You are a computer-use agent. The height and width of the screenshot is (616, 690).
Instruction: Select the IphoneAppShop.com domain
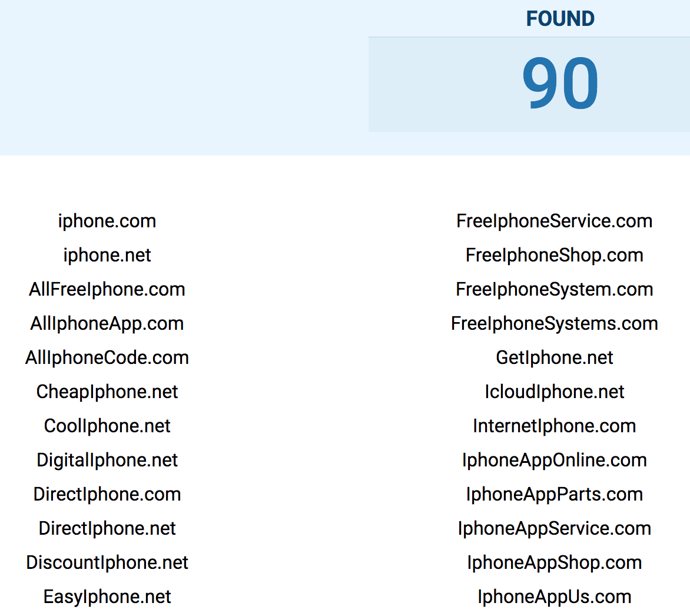click(x=554, y=563)
